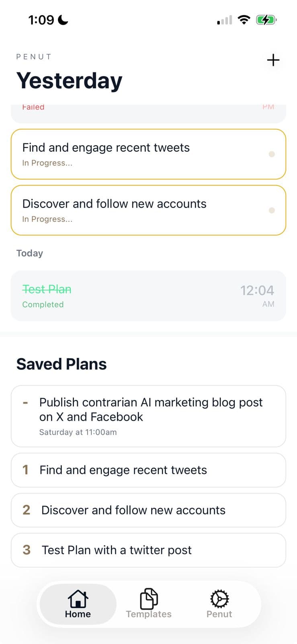
Task: Select saved plan 2 'Discover and follow new accounts'
Action: (x=148, y=510)
